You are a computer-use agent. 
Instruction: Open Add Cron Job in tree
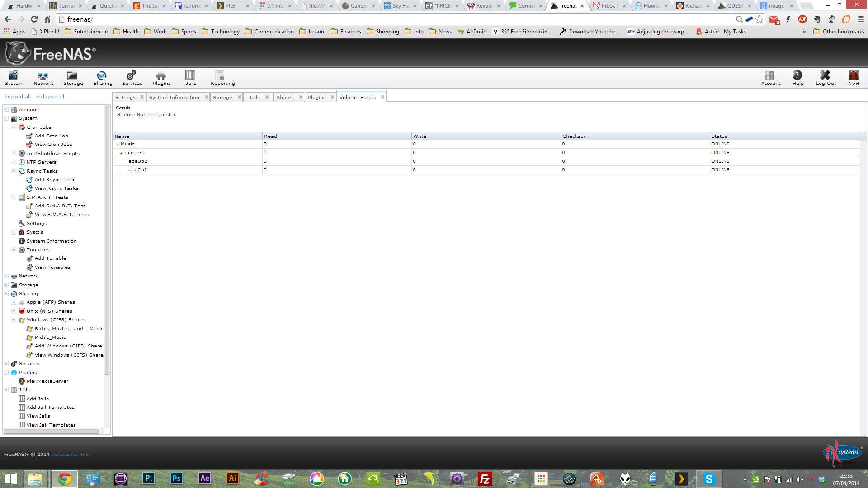[51, 136]
